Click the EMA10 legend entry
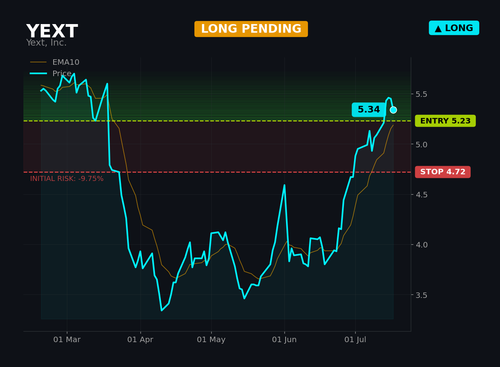The image size is (500, 367). tap(55, 62)
